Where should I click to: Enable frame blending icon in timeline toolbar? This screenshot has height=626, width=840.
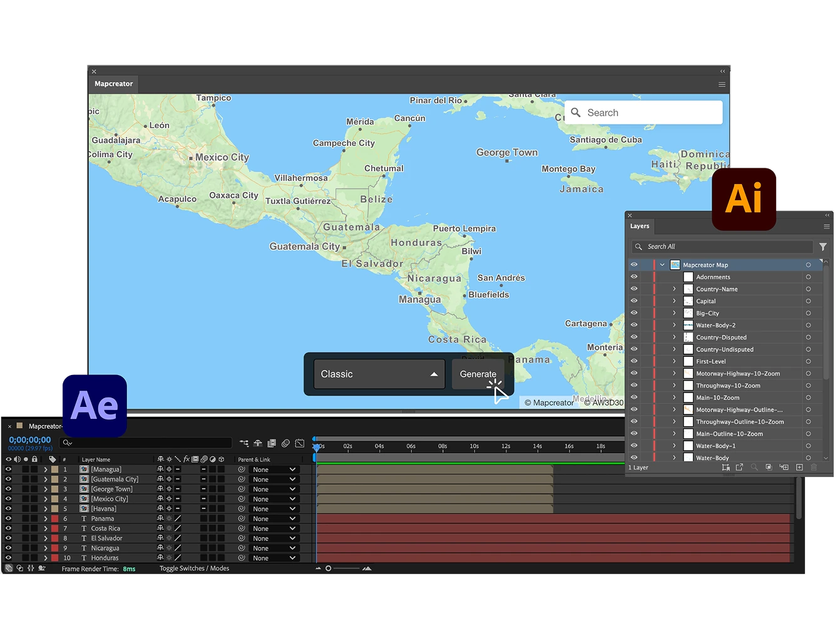[x=272, y=443]
